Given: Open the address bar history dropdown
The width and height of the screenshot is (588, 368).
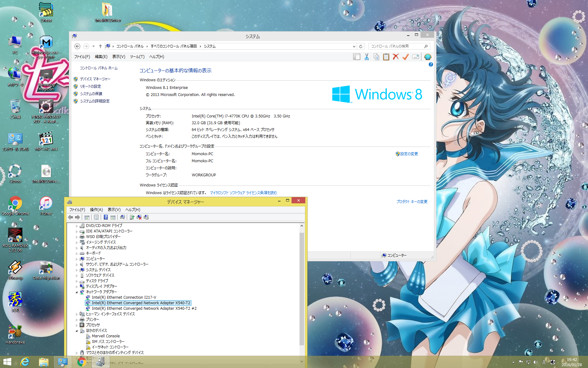Looking at the screenshot, I should (354, 46).
